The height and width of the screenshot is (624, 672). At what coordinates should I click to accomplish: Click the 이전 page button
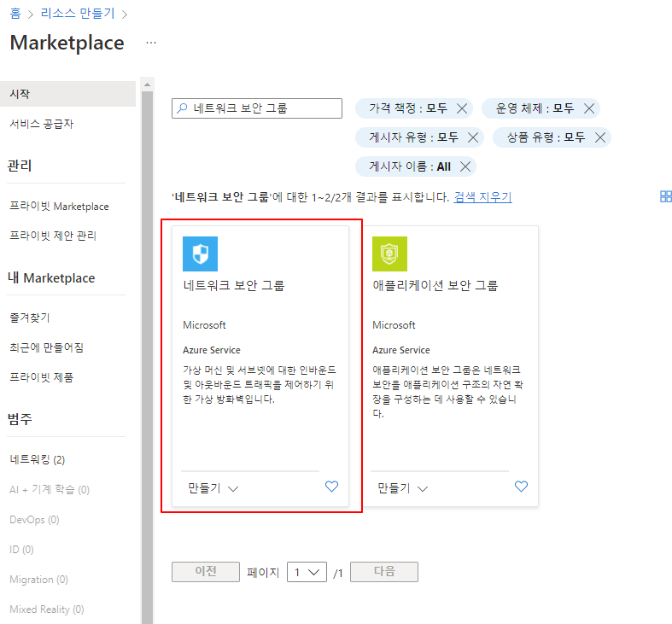[206, 572]
